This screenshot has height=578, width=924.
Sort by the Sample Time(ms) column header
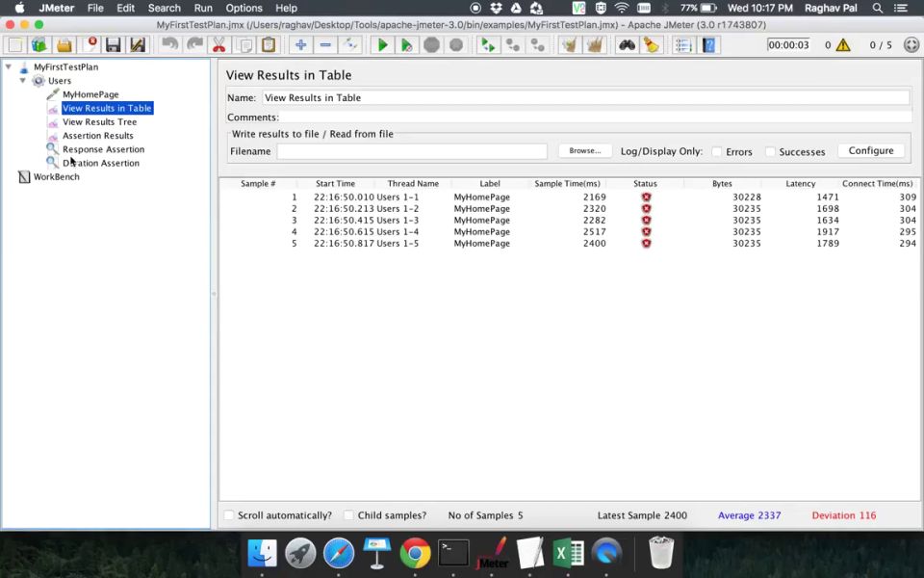pyautogui.click(x=567, y=183)
